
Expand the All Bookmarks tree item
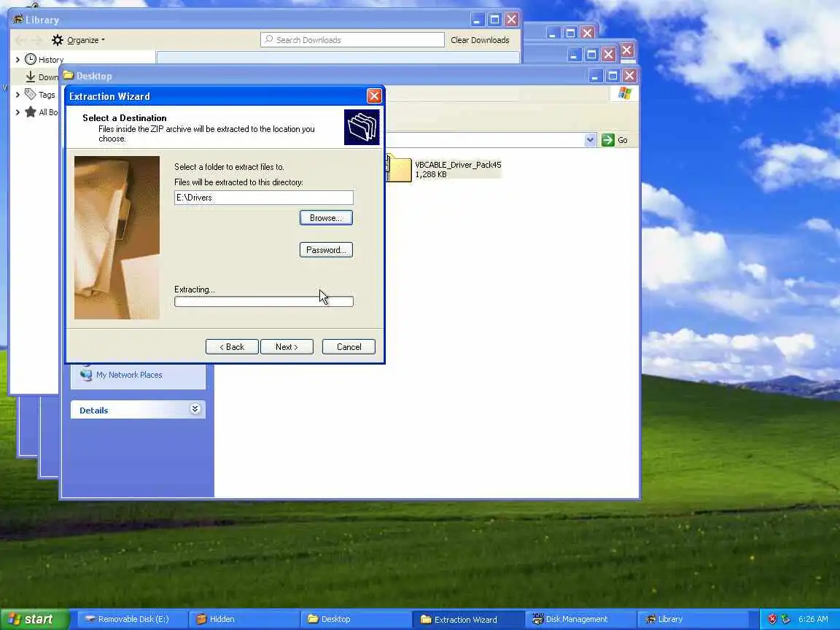(17, 112)
